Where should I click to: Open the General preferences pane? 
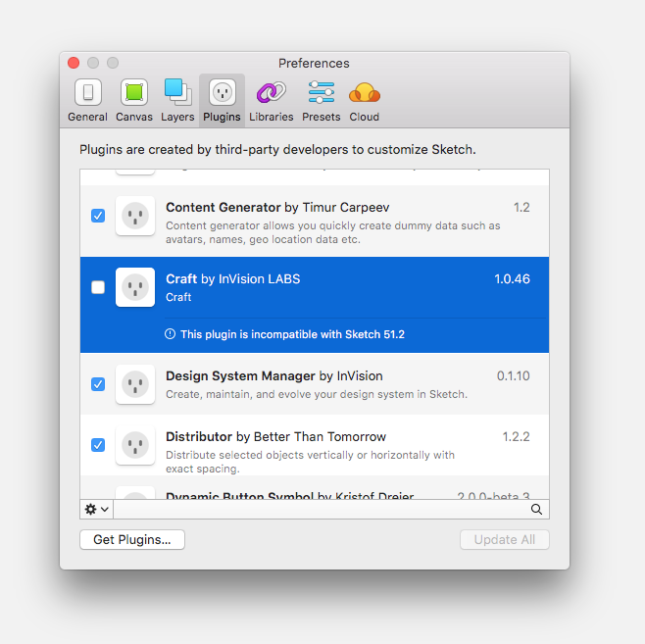click(x=87, y=100)
